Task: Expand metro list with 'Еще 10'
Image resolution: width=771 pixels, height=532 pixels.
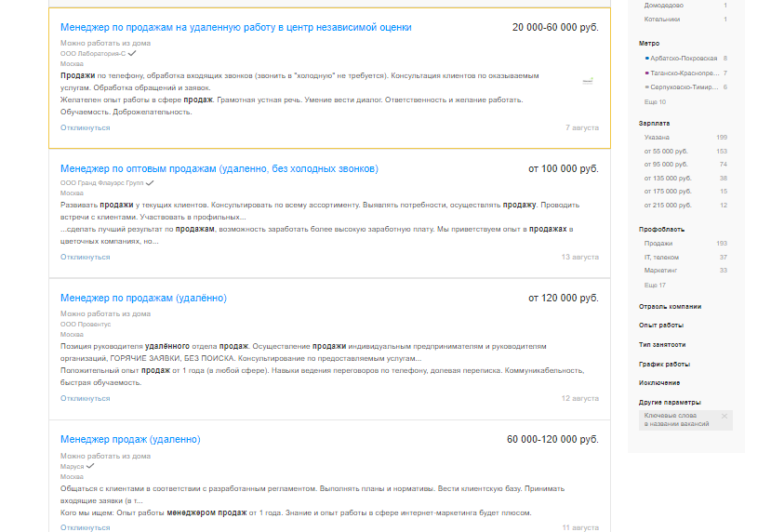Action: pos(655,101)
